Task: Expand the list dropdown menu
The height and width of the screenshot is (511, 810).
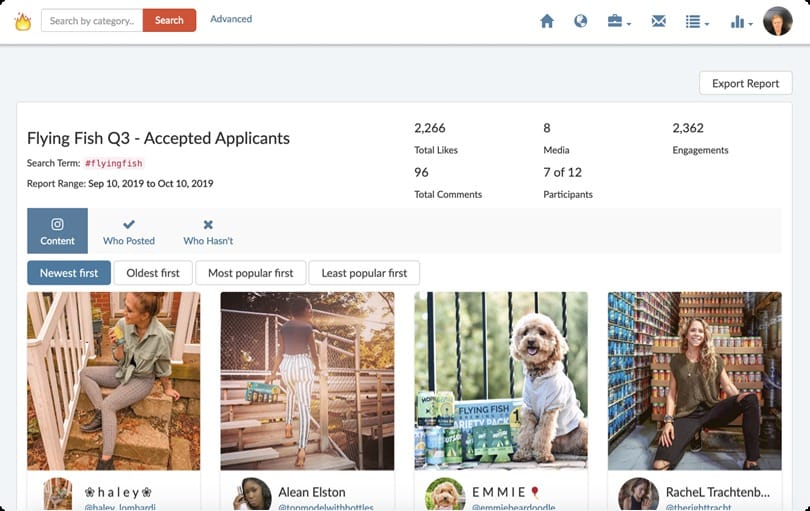Action: pos(697,21)
